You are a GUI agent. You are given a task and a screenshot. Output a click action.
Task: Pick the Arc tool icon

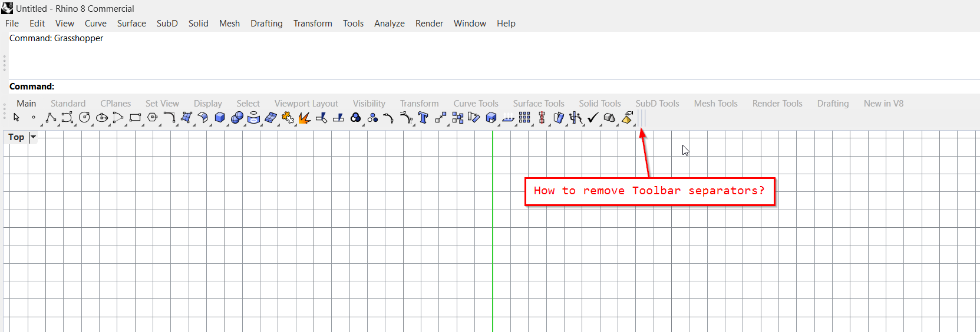118,118
